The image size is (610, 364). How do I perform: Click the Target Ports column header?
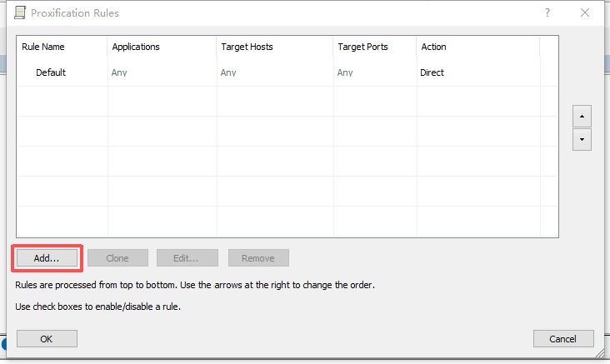pyautogui.click(x=362, y=47)
